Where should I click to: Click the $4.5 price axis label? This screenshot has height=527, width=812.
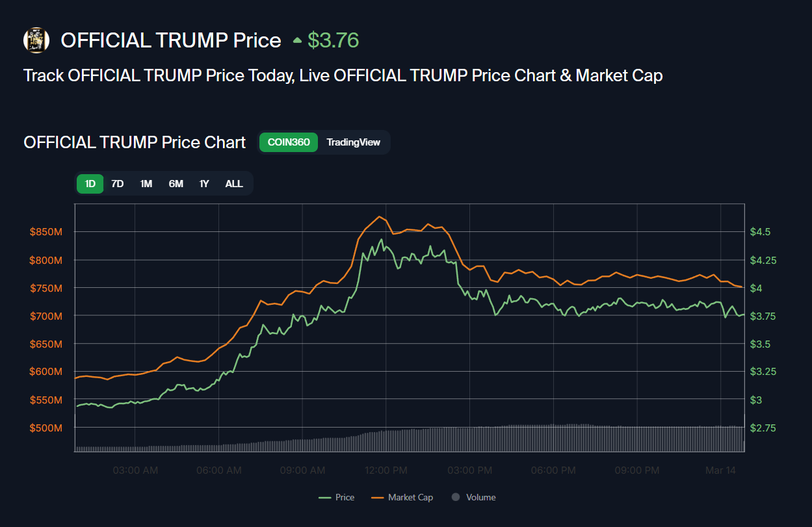761,232
